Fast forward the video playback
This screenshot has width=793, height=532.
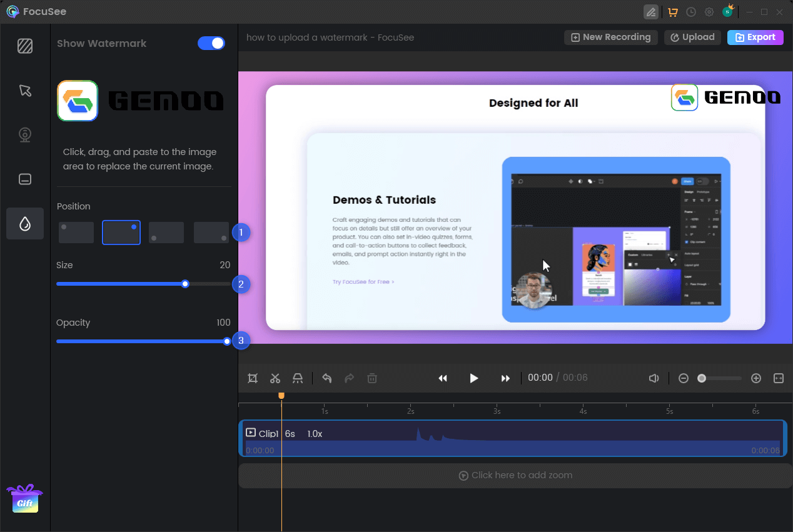pyautogui.click(x=505, y=378)
